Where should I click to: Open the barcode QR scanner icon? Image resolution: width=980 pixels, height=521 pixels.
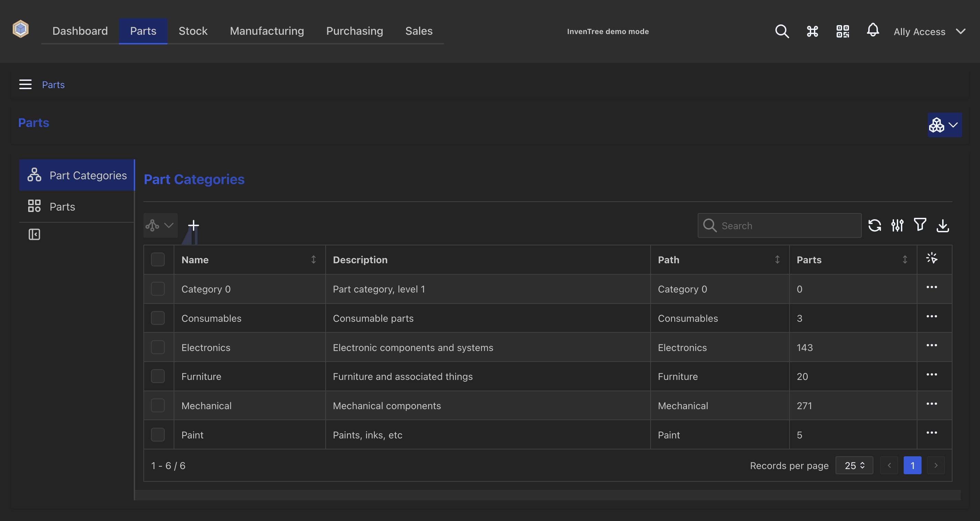[843, 31]
